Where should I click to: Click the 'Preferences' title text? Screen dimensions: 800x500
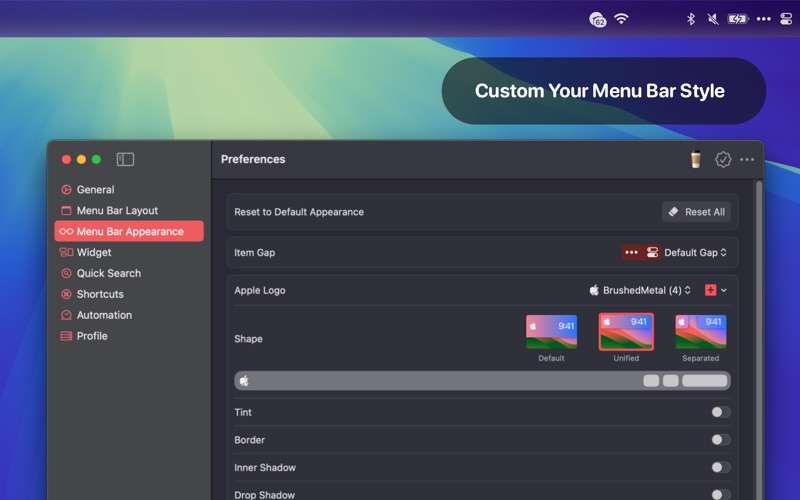pos(253,159)
